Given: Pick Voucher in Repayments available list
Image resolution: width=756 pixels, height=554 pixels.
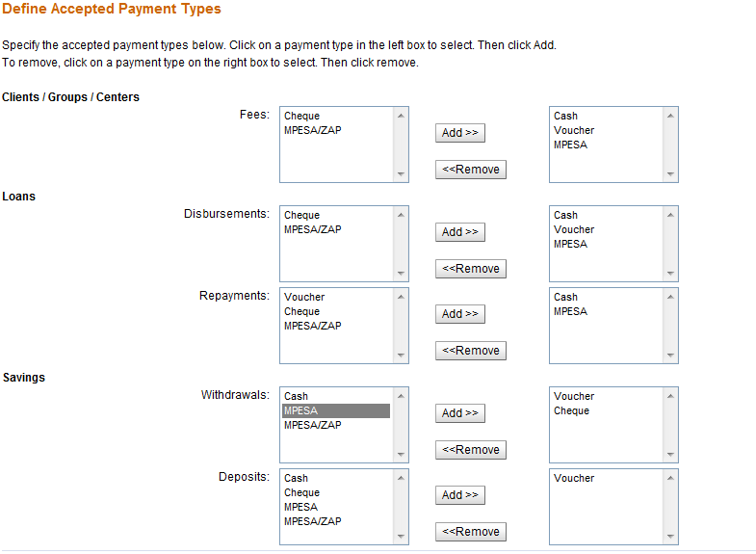Looking at the screenshot, I should 304,298.
